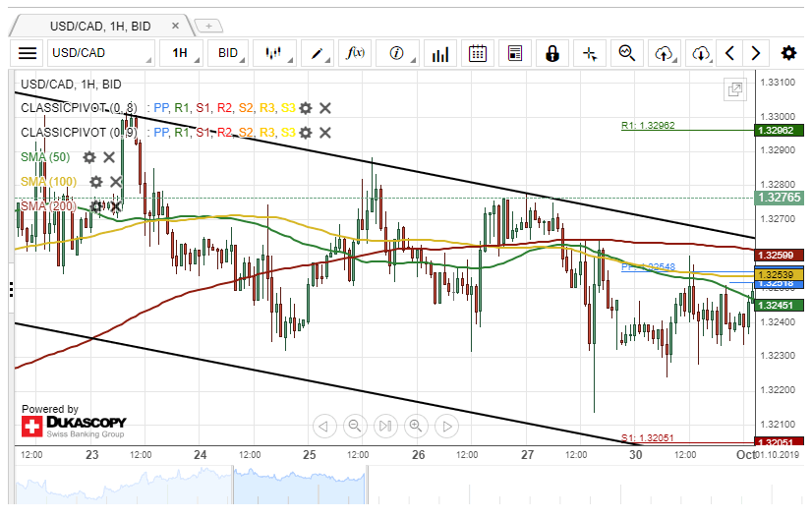Detach chart using the pop-out icon
The width and height of the screenshot is (812, 518).
(x=734, y=89)
